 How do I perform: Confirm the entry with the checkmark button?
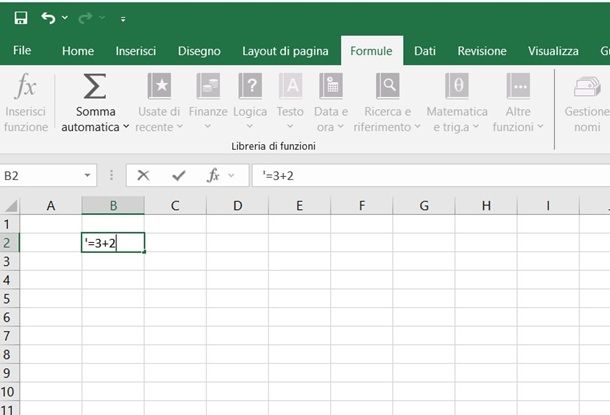178,175
